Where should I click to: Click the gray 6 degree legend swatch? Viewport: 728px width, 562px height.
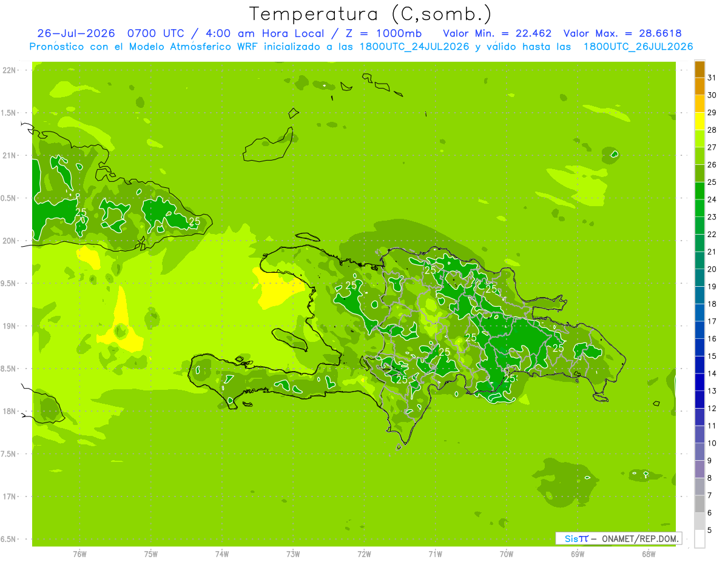pos(699,504)
